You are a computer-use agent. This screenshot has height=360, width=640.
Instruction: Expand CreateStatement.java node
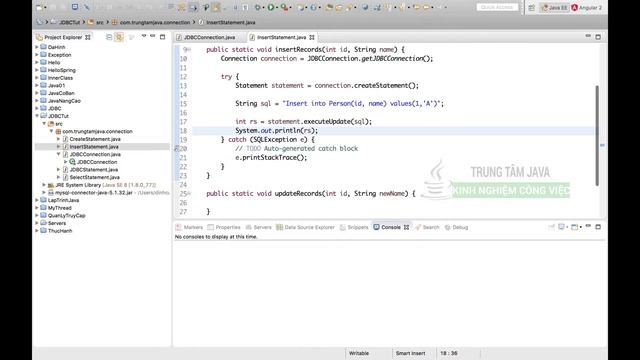coord(58,139)
